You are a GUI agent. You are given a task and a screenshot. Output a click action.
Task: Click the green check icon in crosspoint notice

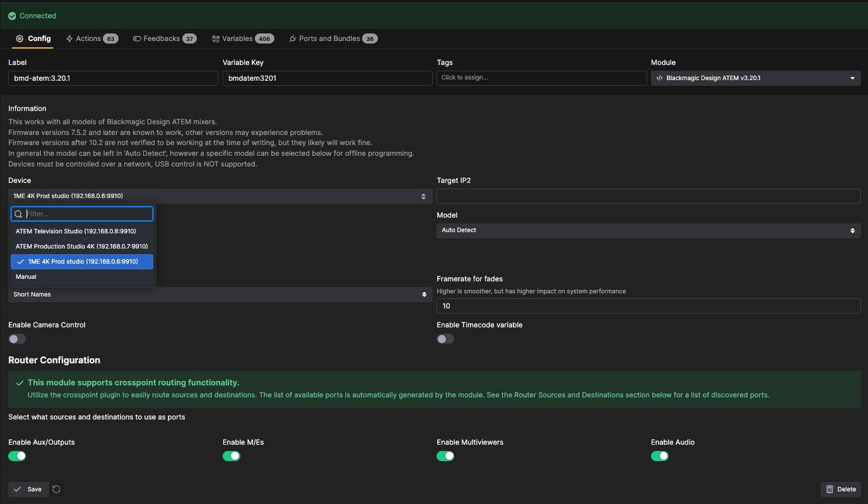click(x=20, y=383)
